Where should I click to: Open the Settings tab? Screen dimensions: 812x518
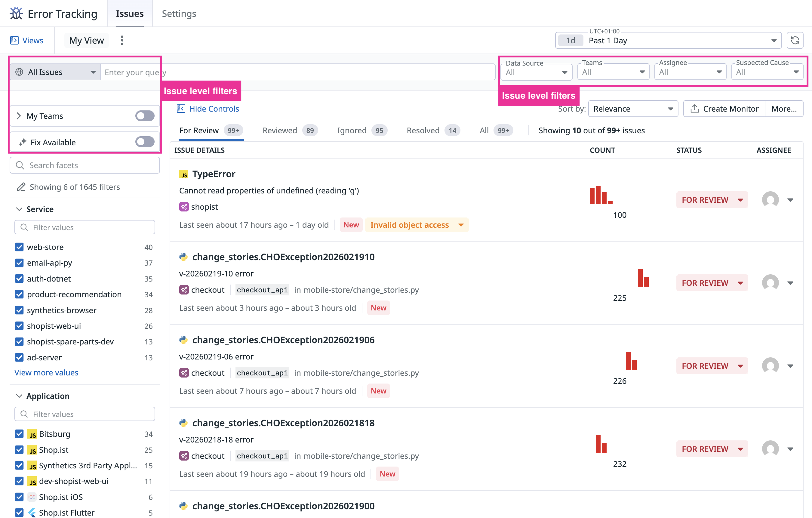tap(179, 14)
